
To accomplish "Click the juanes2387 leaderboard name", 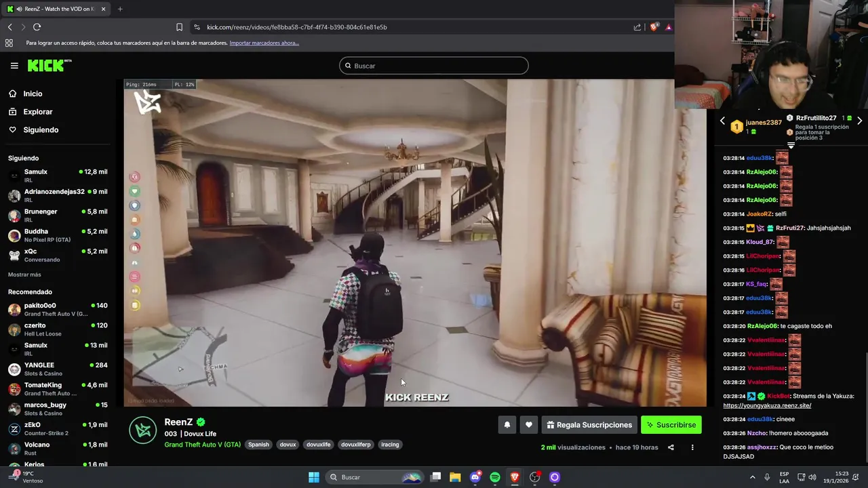I will coord(764,123).
